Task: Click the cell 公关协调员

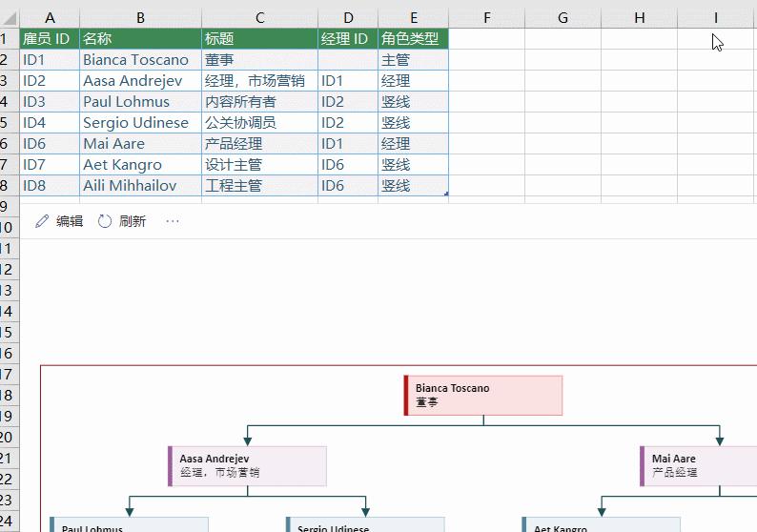Action: (259, 123)
